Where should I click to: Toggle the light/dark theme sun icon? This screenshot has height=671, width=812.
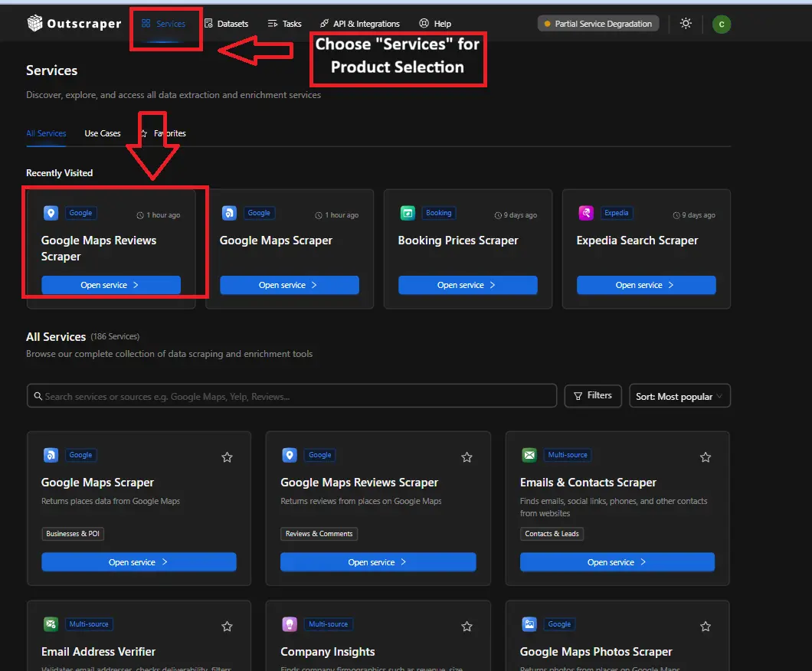686,24
